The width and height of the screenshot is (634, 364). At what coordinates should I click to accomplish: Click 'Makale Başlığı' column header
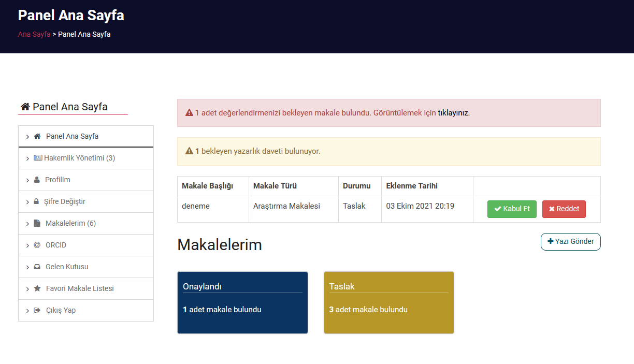[x=213, y=186]
